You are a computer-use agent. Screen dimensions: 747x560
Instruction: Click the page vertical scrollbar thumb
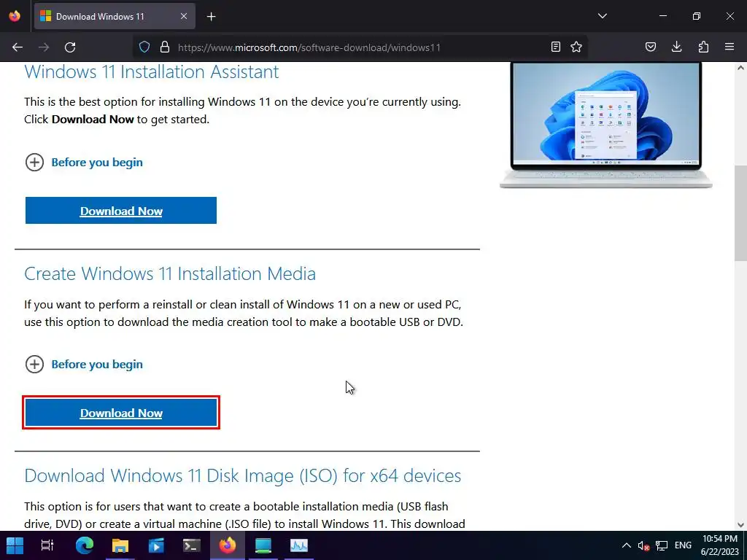coord(740,213)
